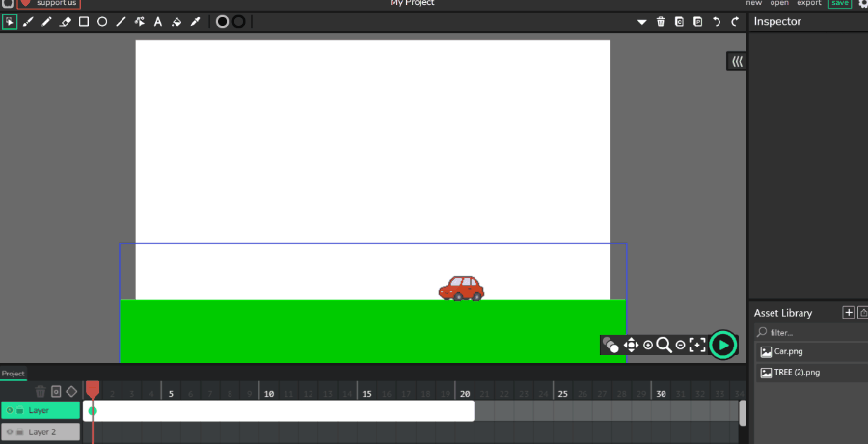The image size is (868, 444).
Task: Select the Layer 2 row label
Action: 41,431
